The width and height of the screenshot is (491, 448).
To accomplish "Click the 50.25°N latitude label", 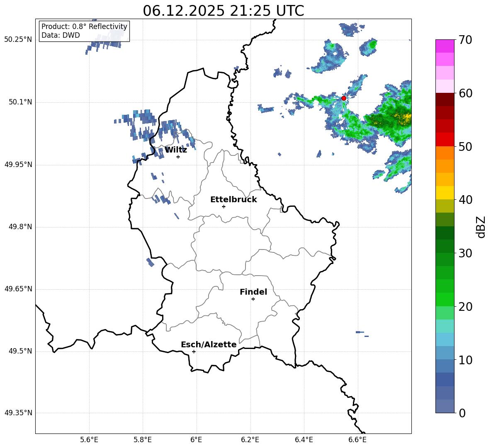I will coord(18,40).
